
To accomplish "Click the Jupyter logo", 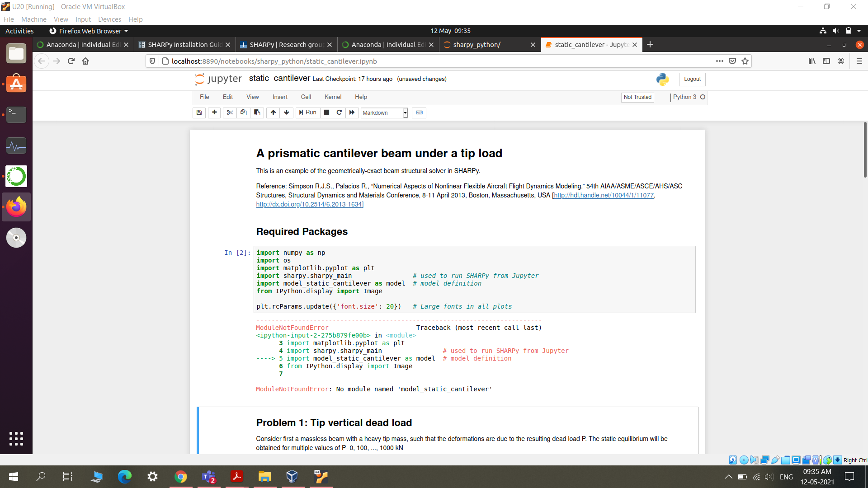I will point(218,79).
